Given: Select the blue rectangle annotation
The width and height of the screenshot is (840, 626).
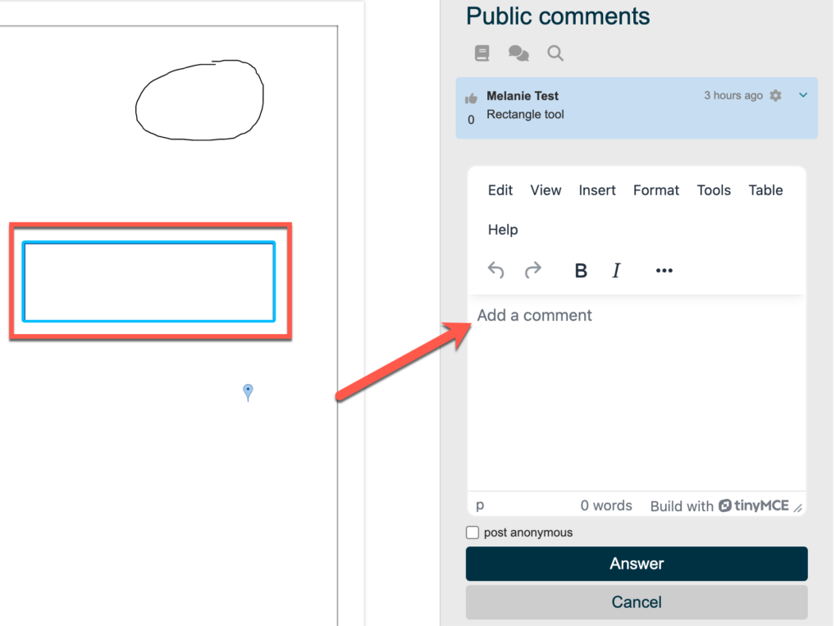Looking at the screenshot, I should [x=149, y=243].
